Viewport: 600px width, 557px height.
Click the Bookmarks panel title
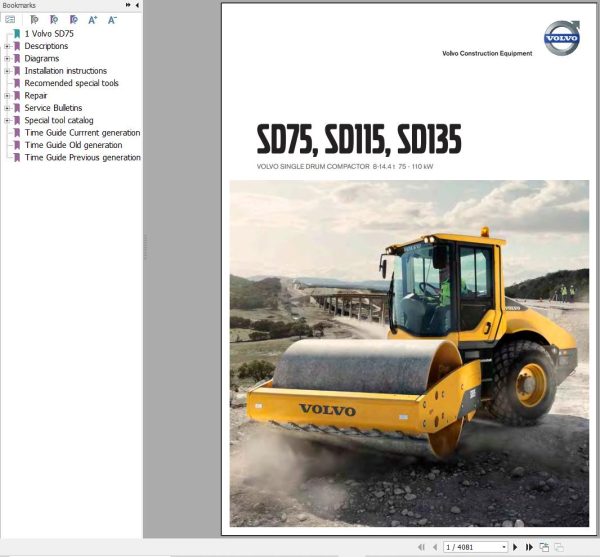pyautogui.click(x=19, y=5)
